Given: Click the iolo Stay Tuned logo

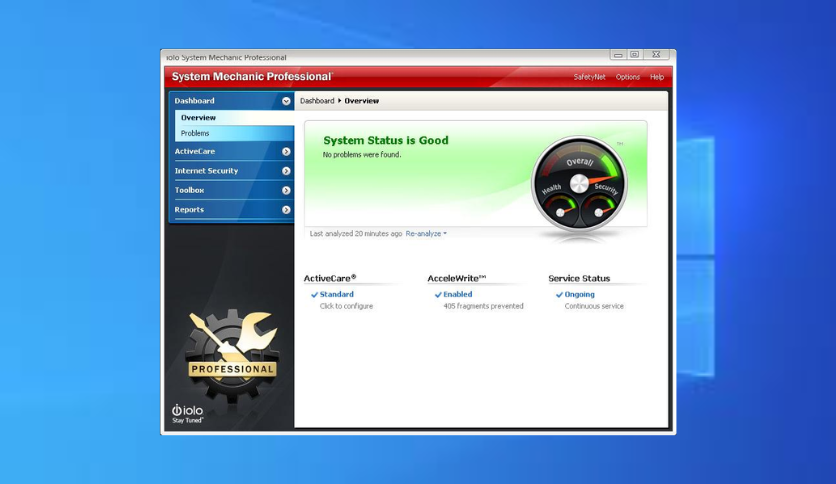Looking at the screenshot, I should [187, 414].
